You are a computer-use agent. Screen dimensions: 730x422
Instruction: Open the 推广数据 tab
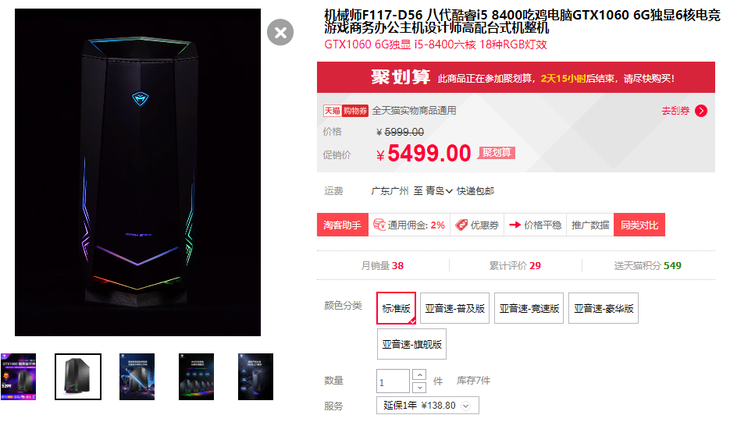click(x=590, y=225)
